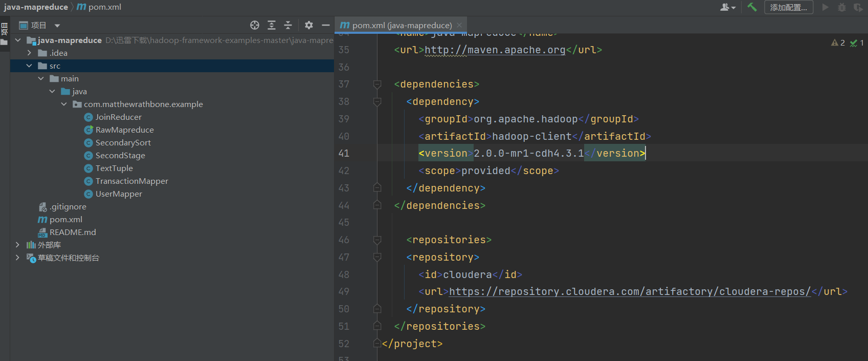This screenshot has width=868, height=361.
Task: Collapse all items in the project tree
Action: coord(288,25)
